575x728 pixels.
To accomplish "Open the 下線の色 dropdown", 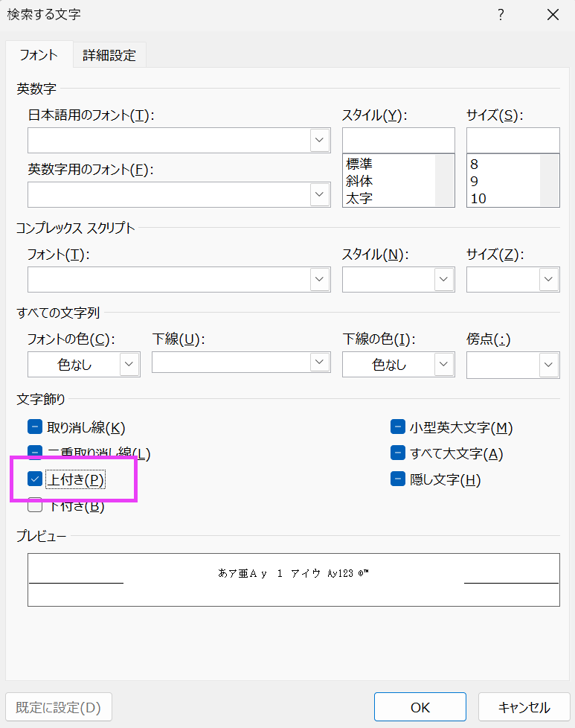I will click(x=444, y=364).
